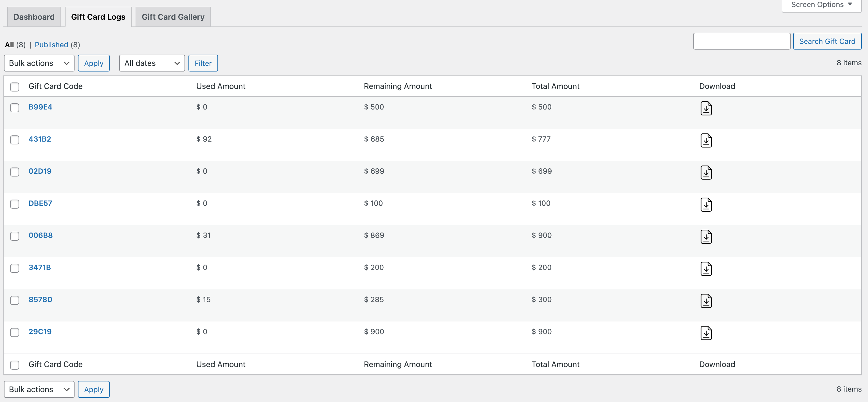868x402 pixels.
Task: Click the Search Gift Card button
Action: pyautogui.click(x=827, y=41)
